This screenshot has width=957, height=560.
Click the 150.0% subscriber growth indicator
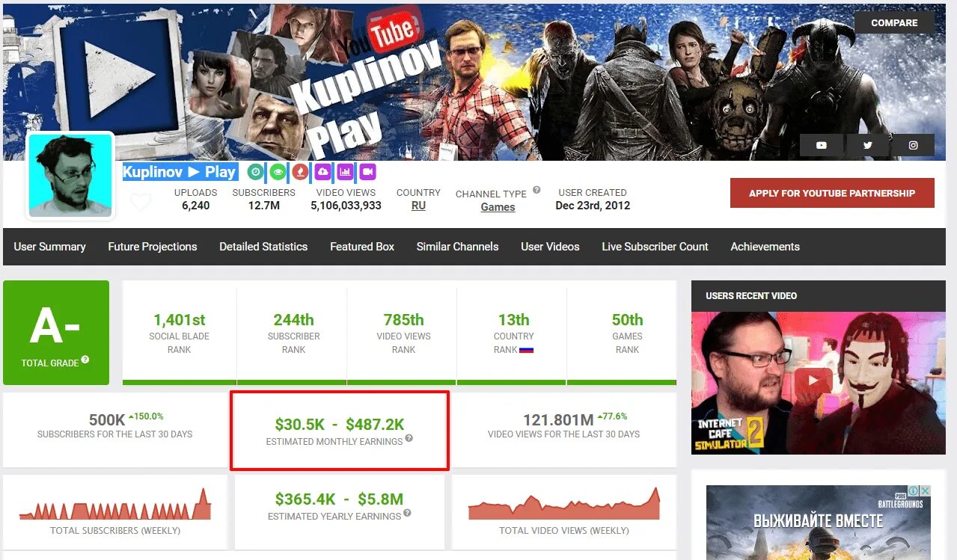point(146,416)
